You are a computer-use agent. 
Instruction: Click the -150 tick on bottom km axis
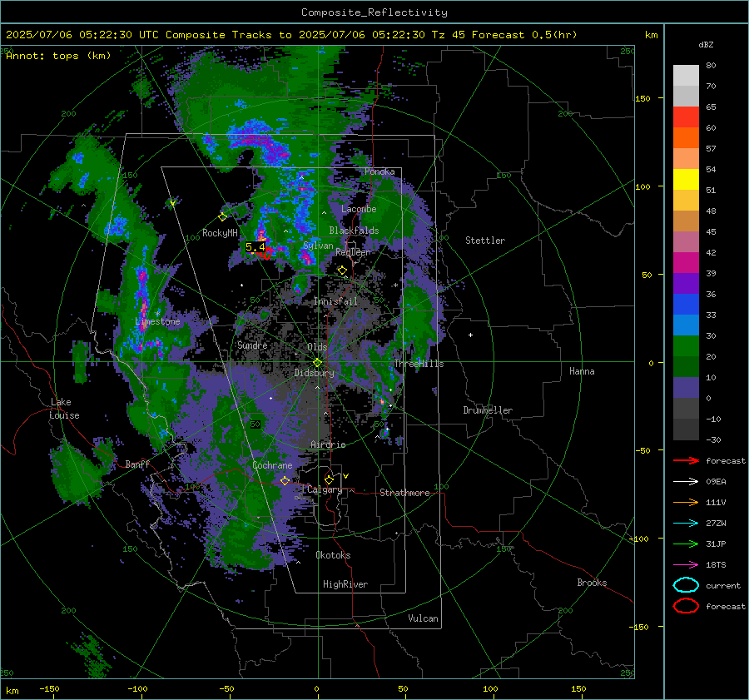point(49,689)
